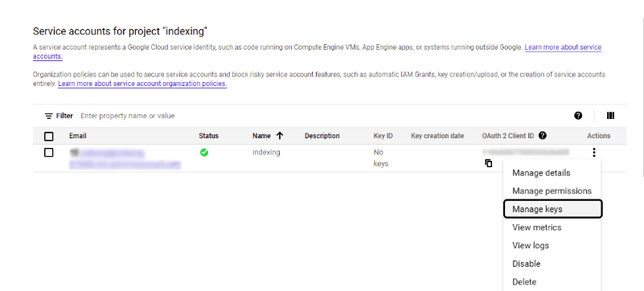Click the Key creation date column header
The height and width of the screenshot is (291, 644).
pos(437,136)
